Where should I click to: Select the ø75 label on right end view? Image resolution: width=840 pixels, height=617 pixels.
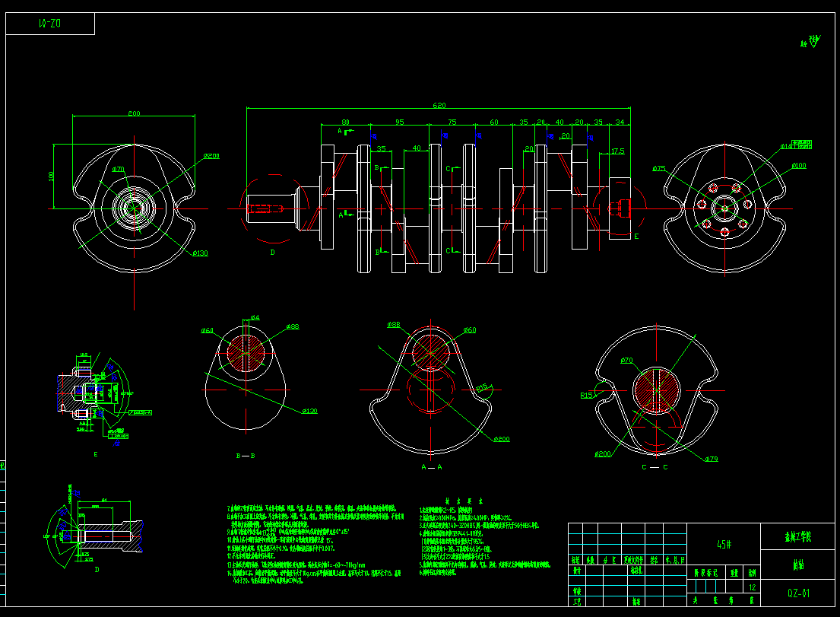tap(659, 168)
